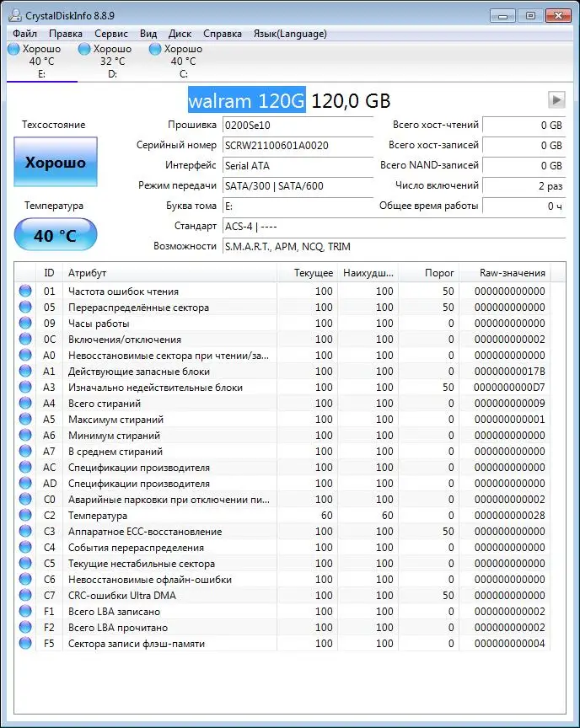Image resolution: width=580 pixels, height=728 pixels.
Task: Click status orb for attribute 0C
Action: 25,339
